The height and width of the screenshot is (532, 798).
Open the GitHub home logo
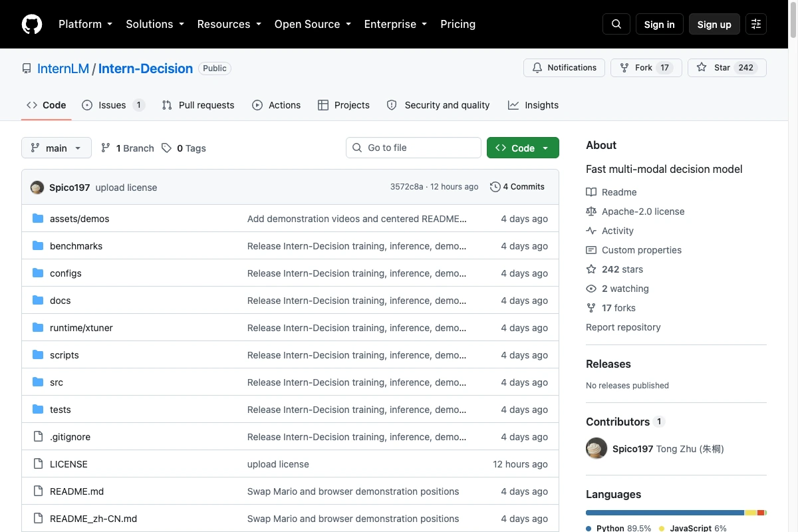pos(32,24)
